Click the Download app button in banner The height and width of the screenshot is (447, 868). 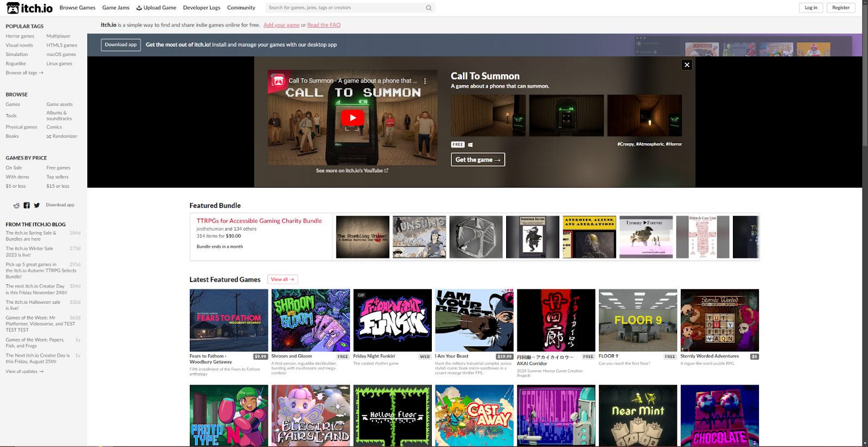tap(121, 45)
